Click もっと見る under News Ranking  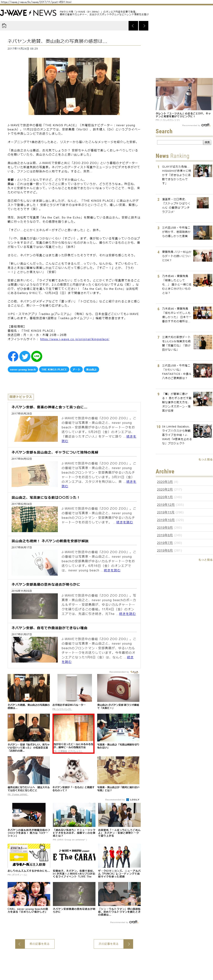tap(205, 459)
